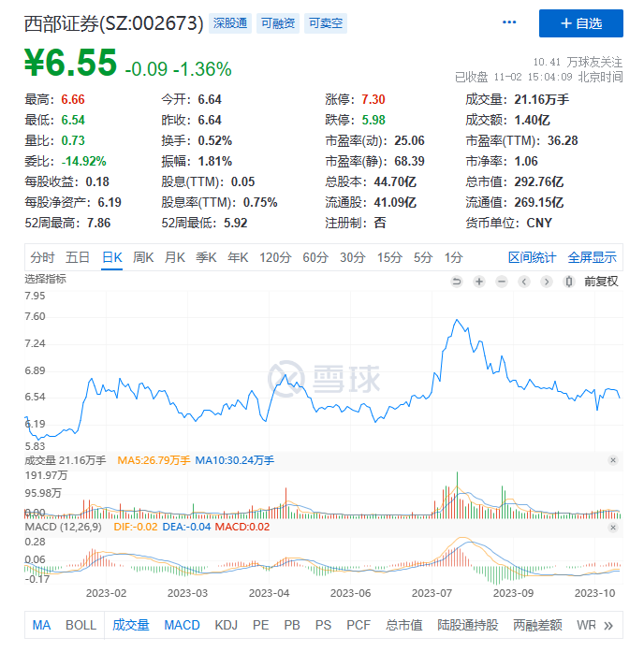Switch to 60分 interval tab
The width and height of the screenshot is (644, 652).
[315, 257]
